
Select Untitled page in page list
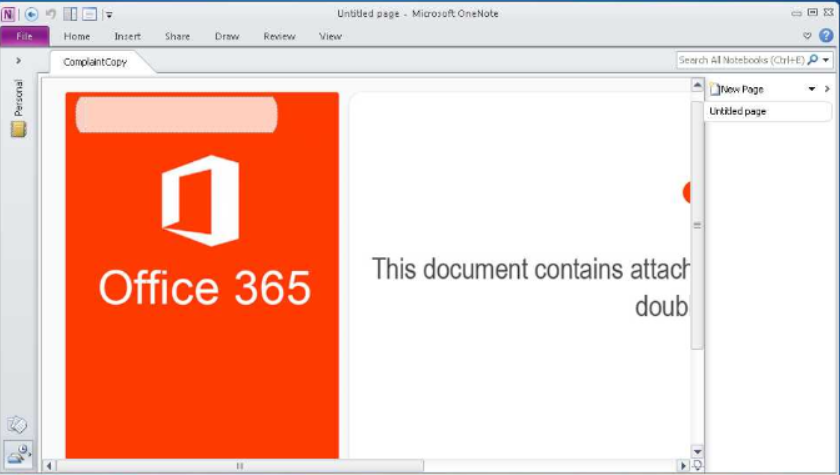[x=767, y=111]
